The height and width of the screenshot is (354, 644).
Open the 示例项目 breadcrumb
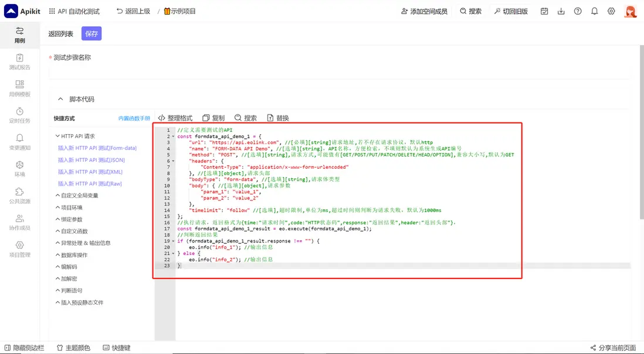pos(180,11)
